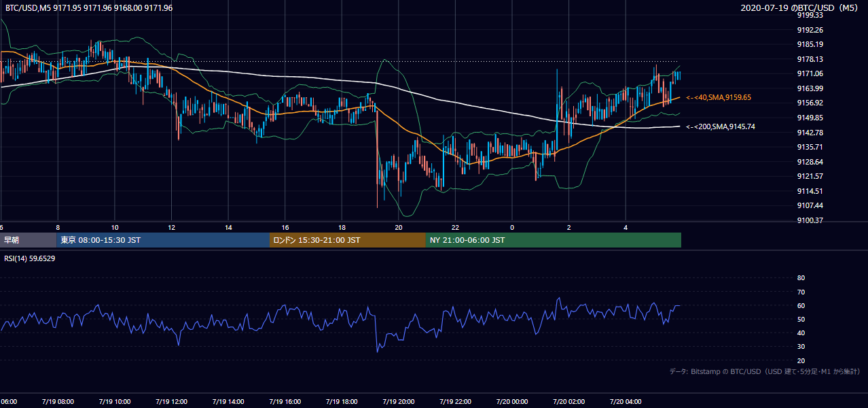Screen dimensions: 868x408
Task: Click RSI axis level 70
Action: pos(801,292)
